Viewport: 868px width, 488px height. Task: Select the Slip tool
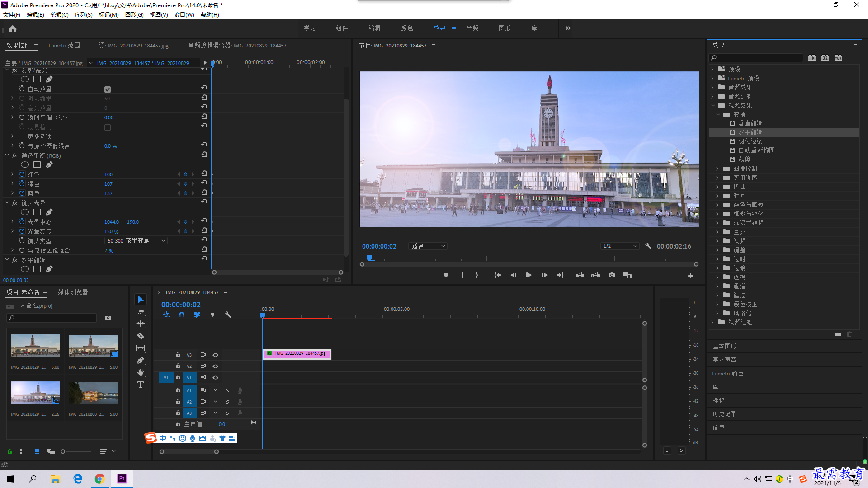tap(141, 348)
